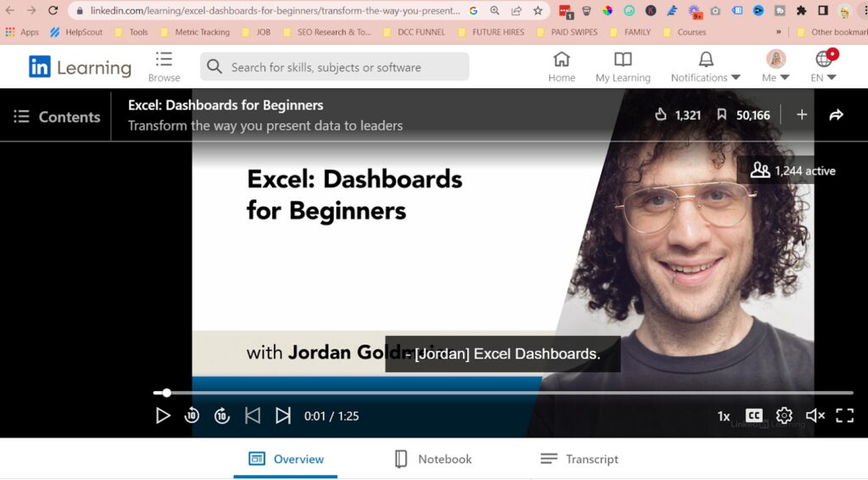868x480 pixels.
Task: Click the browser forward arrow
Action: 31,10
